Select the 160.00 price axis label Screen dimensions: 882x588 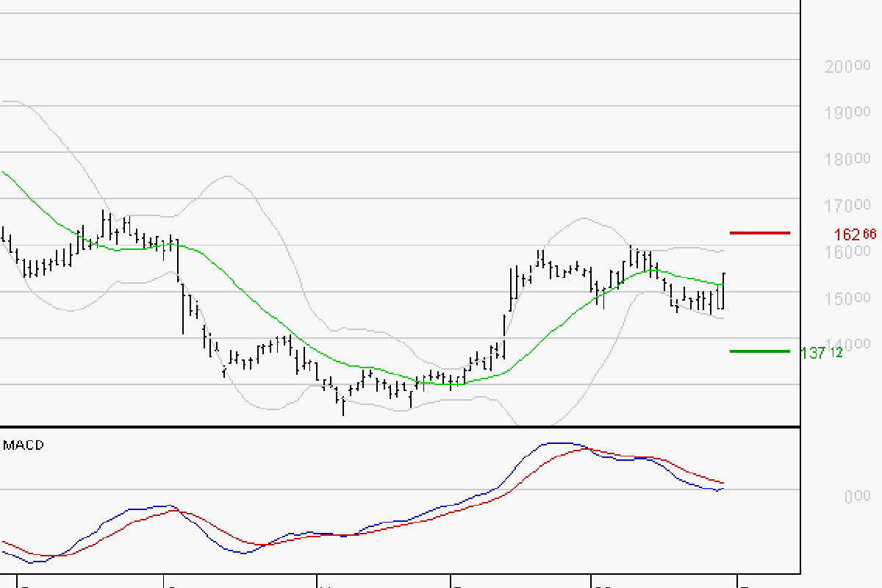847,252
